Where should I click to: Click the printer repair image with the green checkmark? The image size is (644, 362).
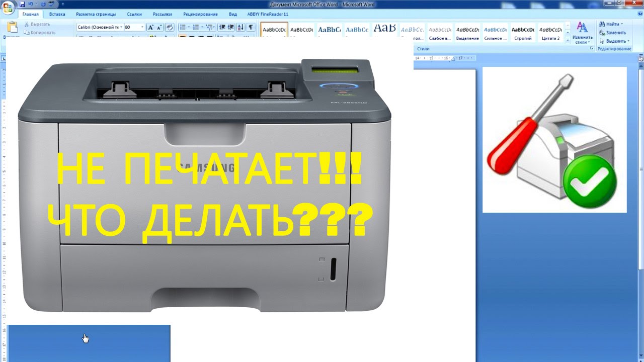554,140
